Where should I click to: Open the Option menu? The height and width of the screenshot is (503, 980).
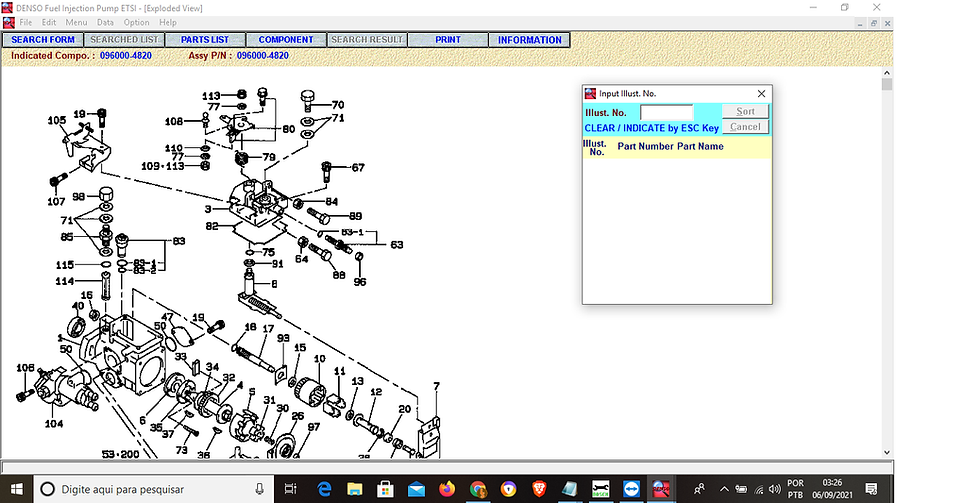point(136,22)
